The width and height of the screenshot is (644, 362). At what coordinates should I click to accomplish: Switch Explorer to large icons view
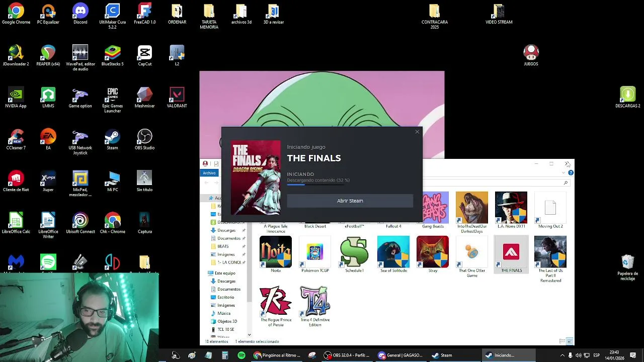click(570, 341)
